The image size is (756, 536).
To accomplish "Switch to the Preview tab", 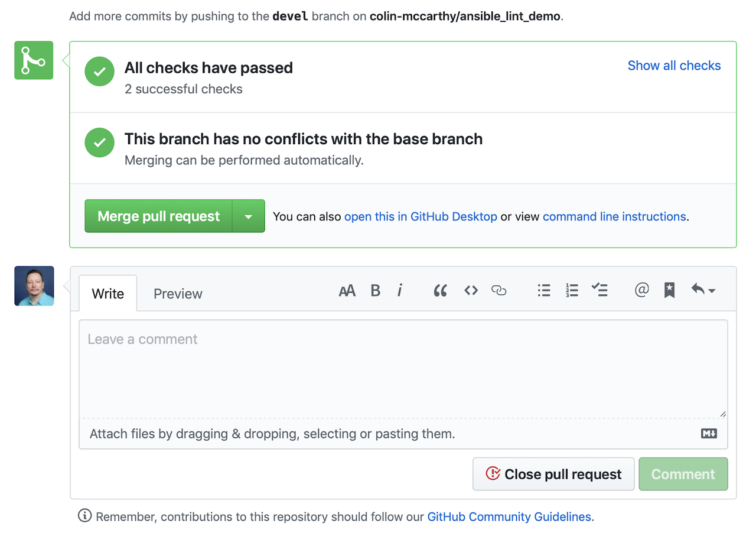I will click(x=178, y=294).
